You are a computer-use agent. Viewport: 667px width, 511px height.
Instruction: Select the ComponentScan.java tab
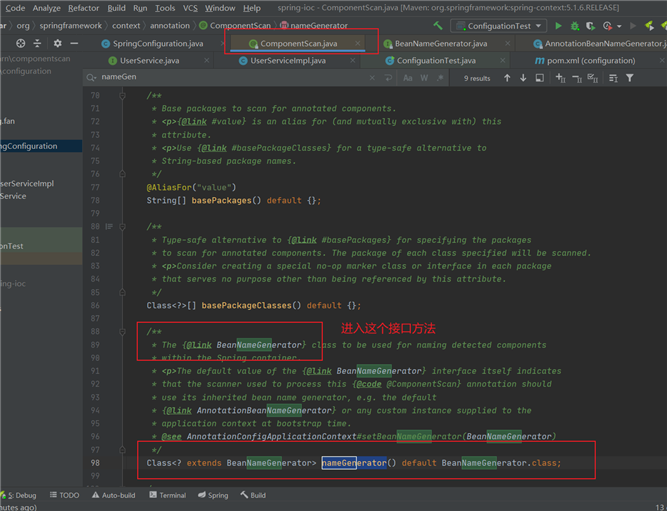[x=299, y=43]
